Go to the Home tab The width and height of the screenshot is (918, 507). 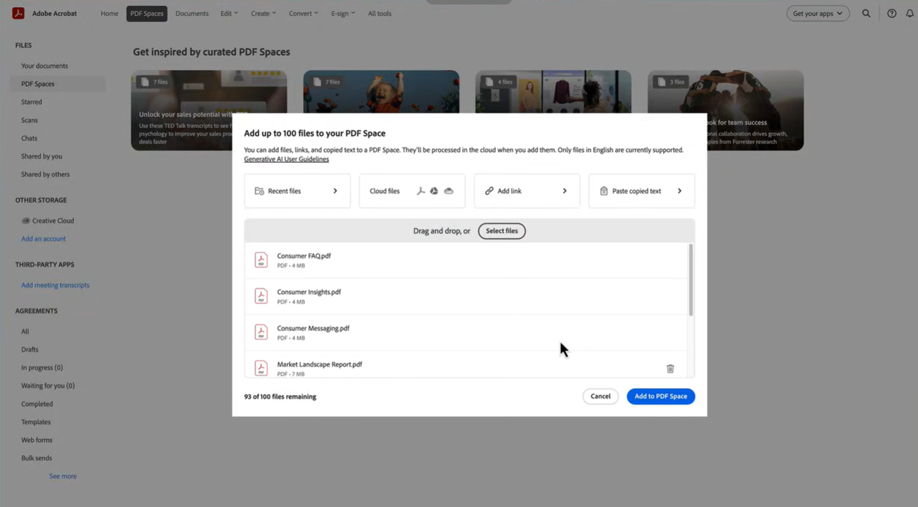click(x=109, y=13)
